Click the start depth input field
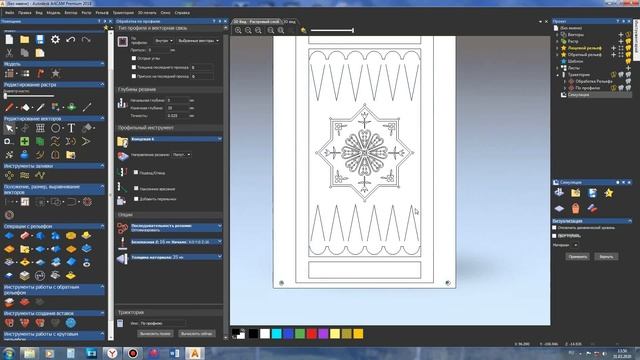The width and height of the screenshot is (640, 360). click(x=177, y=100)
